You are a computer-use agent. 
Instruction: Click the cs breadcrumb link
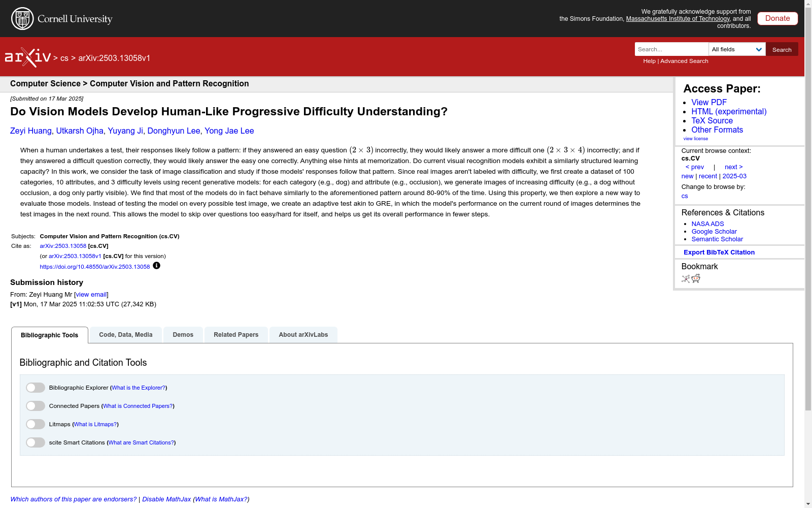click(x=64, y=58)
